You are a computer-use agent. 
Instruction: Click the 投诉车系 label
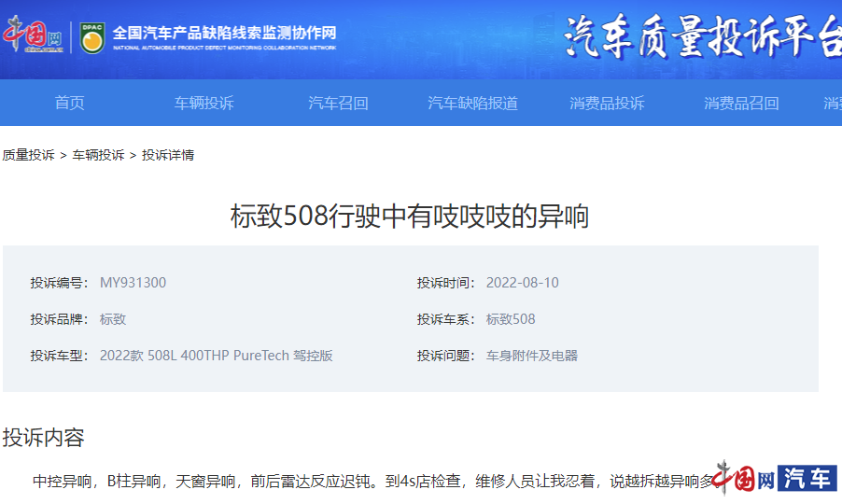pyautogui.click(x=445, y=319)
